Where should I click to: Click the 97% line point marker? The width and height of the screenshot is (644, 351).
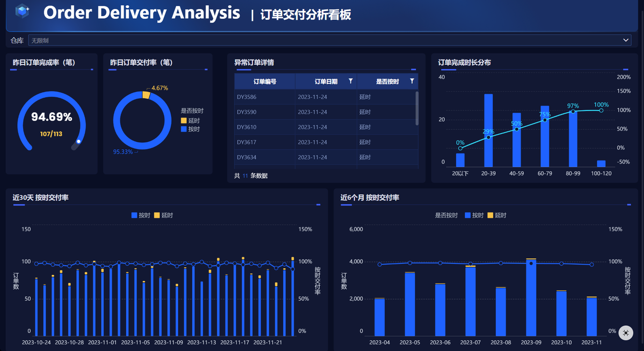(573, 111)
